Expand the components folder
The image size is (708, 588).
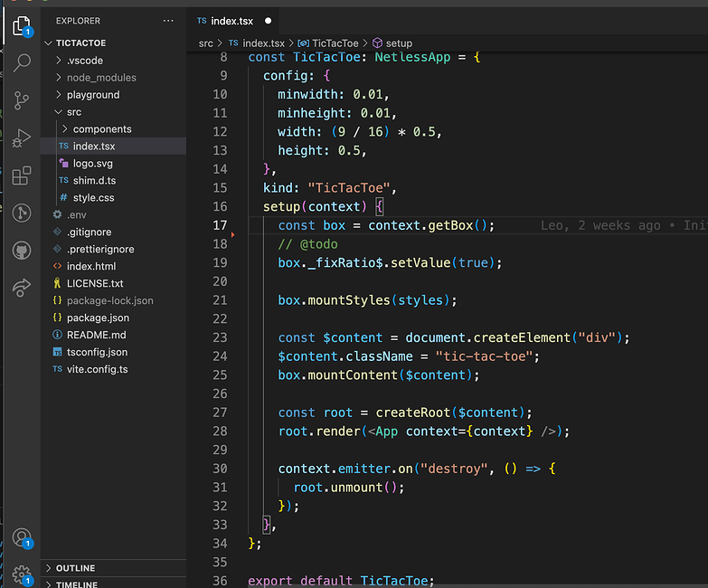(x=64, y=128)
